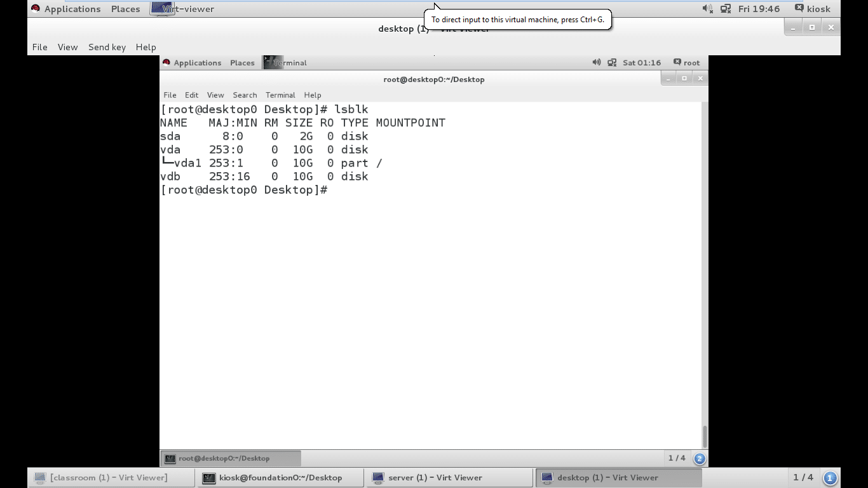Open the guest Applications menu
The width and height of the screenshot is (868, 488).
[192, 63]
